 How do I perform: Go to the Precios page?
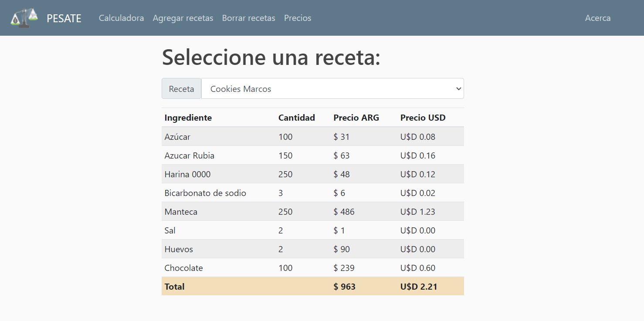pos(298,18)
